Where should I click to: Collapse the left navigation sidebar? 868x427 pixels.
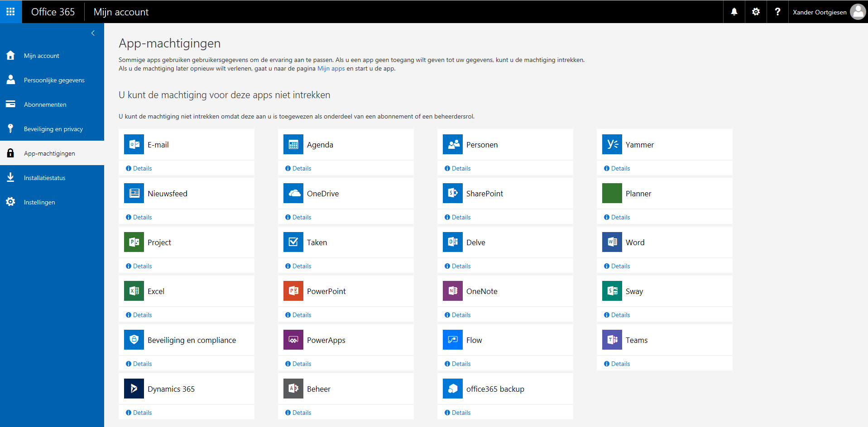point(93,33)
